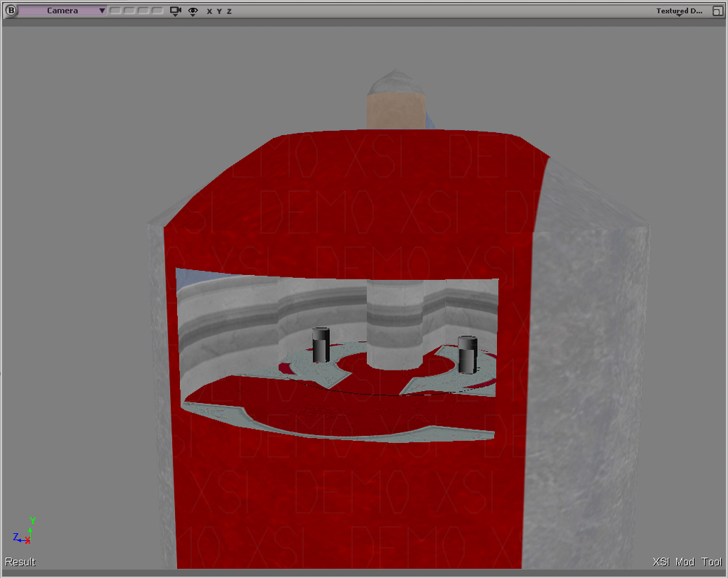Click the Z axis view button

click(229, 11)
